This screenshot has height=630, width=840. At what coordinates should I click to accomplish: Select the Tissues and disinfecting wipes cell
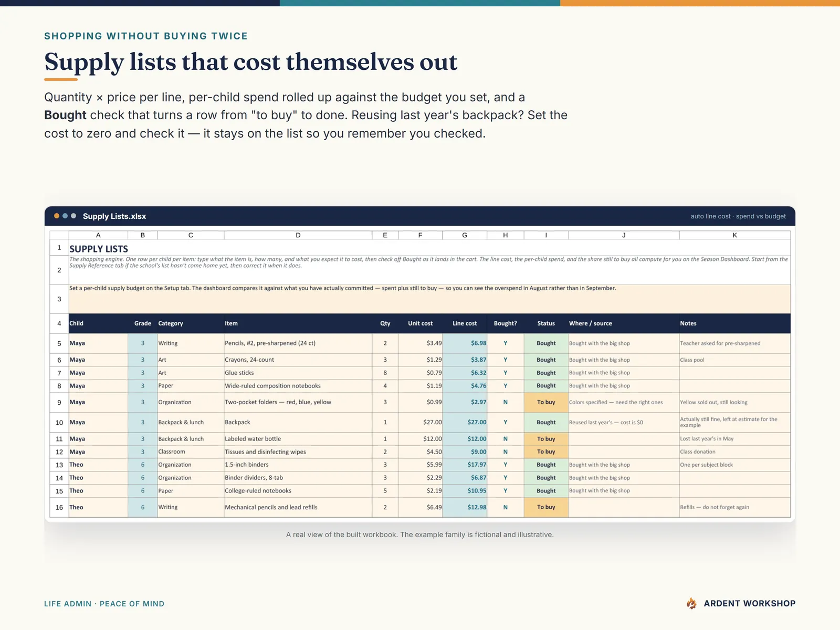point(298,451)
